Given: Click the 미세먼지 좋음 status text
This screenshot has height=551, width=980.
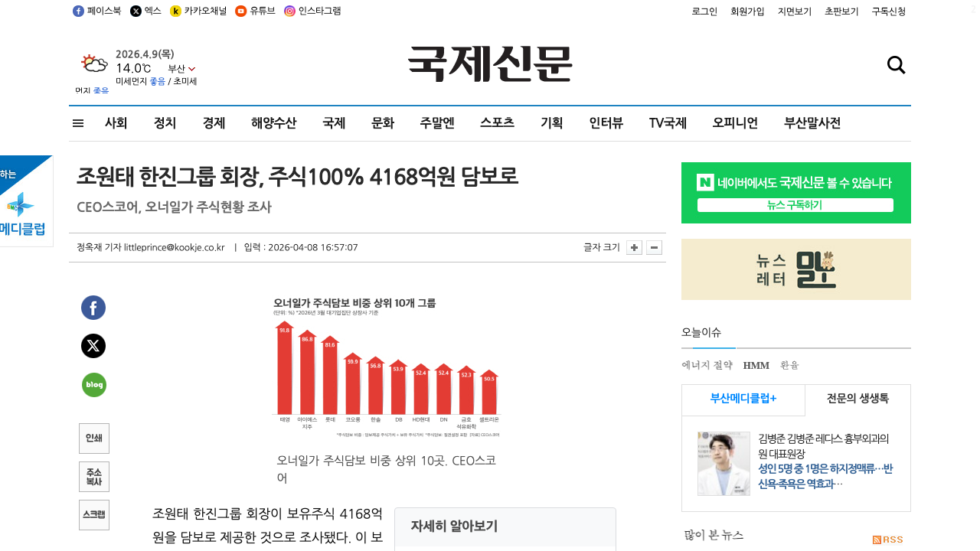Looking at the screenshot, I should click(x=140, y=81).
